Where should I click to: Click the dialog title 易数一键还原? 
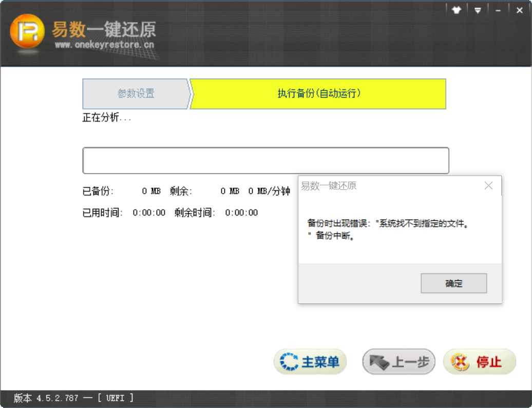(329, 186)
